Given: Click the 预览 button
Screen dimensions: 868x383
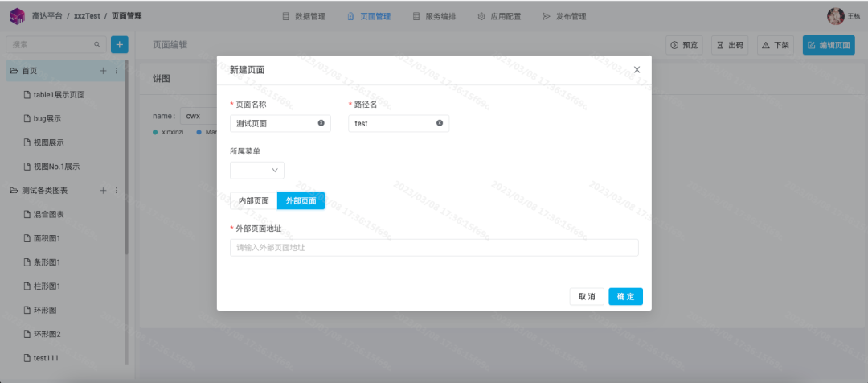Looking at the screenshot, I should click(684, 45).
